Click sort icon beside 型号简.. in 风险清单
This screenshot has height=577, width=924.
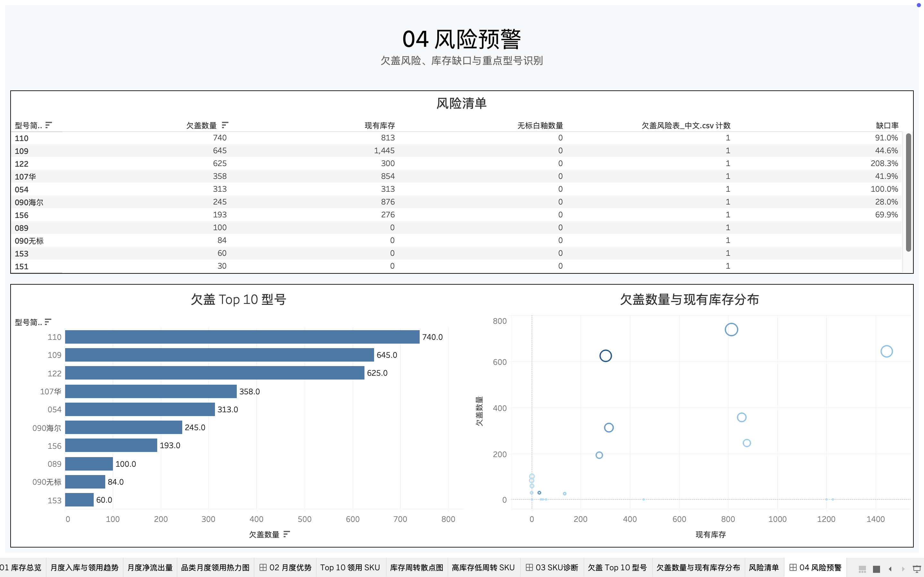(x=48, y=125)
